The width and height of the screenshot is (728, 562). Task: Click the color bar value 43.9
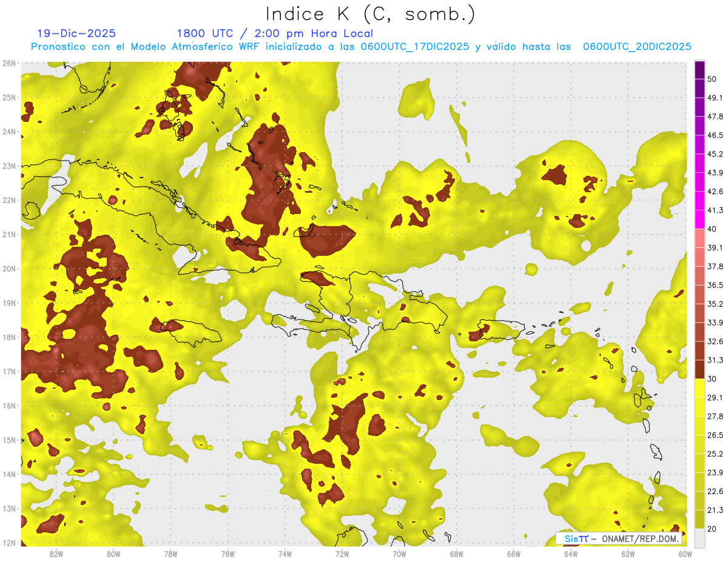(715, 173)
